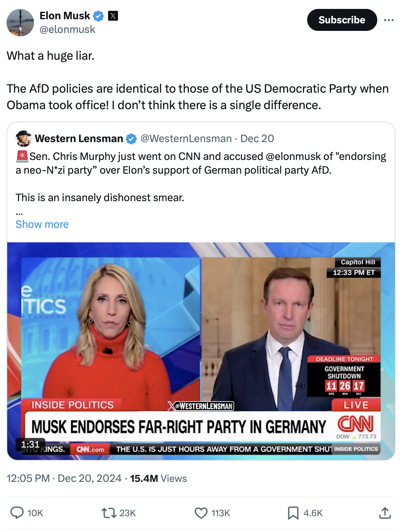
Task: Open the three-dot more options menu
Action: 389,20
